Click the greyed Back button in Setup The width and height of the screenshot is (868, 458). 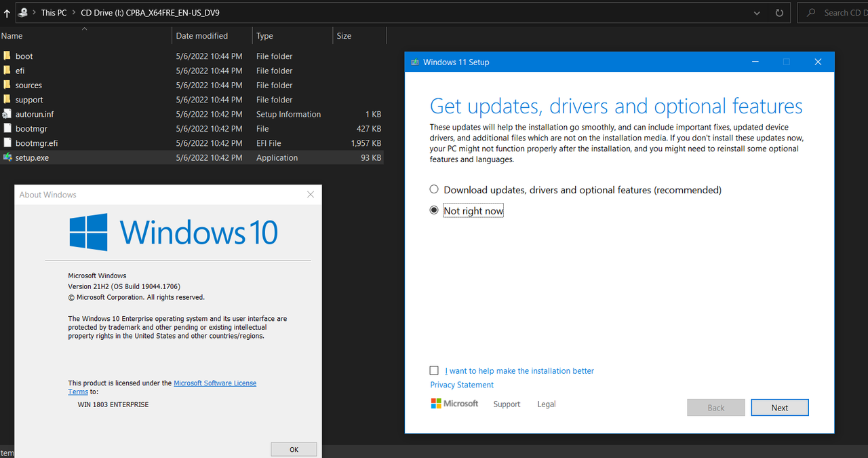pos(716,408)
